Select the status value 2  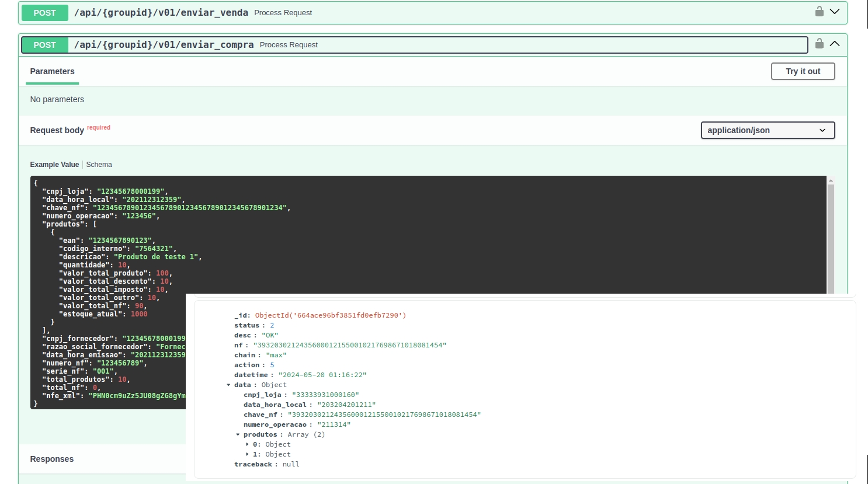(272, 325)
